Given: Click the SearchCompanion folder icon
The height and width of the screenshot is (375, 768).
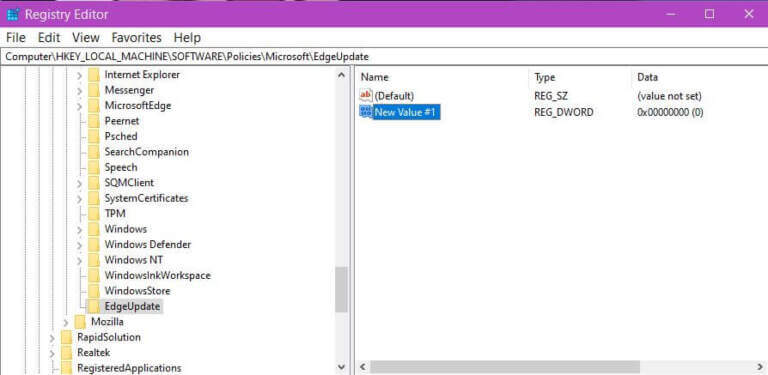Looking at the screenshot, I should pos(94,152).
